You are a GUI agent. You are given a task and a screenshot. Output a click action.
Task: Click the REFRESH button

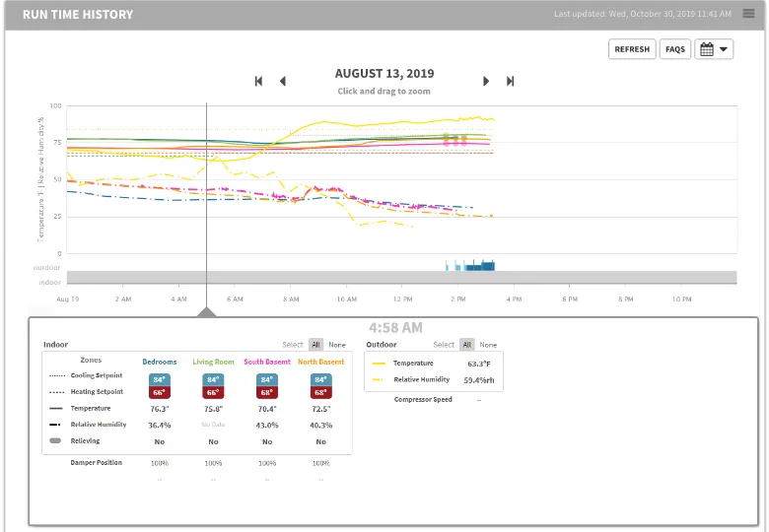[632, 49]
